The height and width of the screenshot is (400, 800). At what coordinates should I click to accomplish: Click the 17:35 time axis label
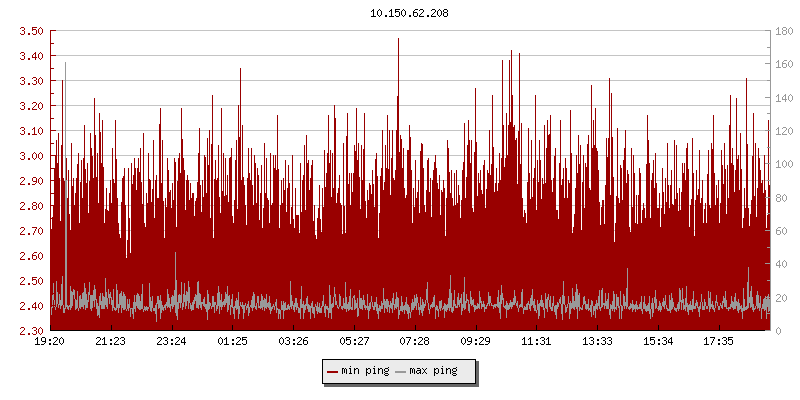pos(719,342)
